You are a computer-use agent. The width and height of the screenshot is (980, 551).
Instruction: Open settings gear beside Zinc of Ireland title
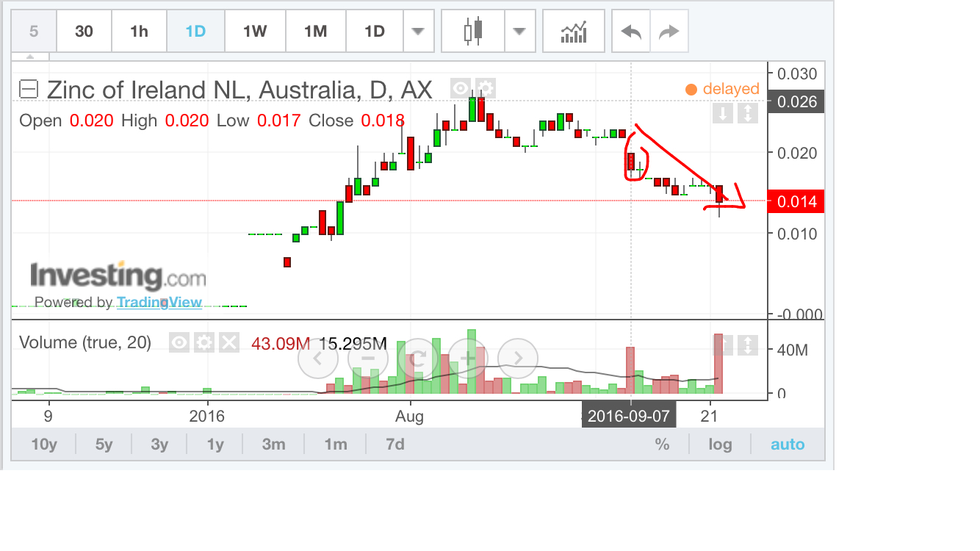485,89
